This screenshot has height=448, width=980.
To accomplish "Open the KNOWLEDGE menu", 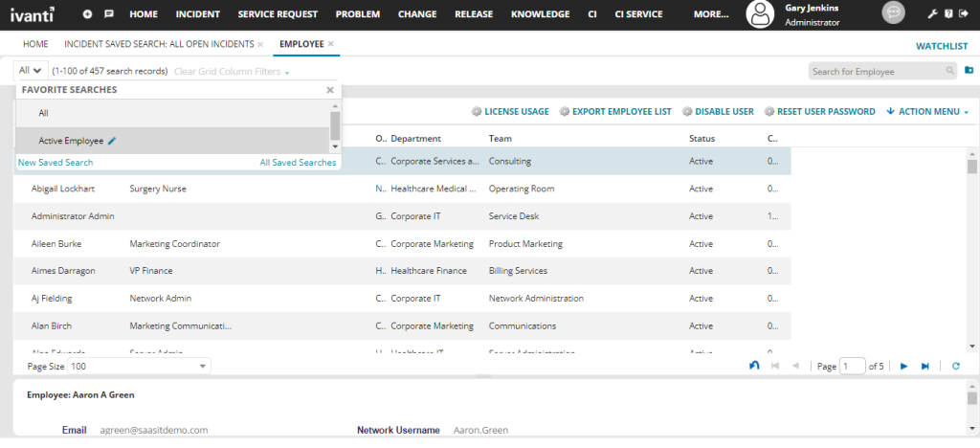I will pos(540,13).
